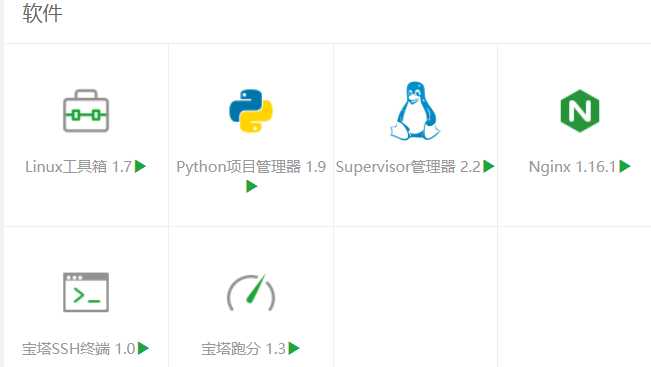Open the Supervisor penguin icon
This screenshot has height=367, width=651.
(415, 111)
